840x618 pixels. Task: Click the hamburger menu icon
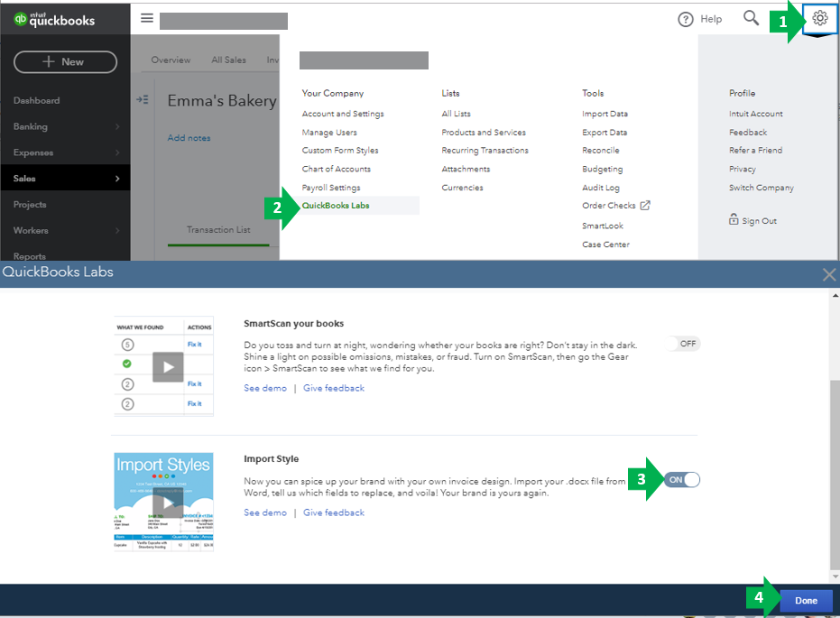click(x=146, y=17)
